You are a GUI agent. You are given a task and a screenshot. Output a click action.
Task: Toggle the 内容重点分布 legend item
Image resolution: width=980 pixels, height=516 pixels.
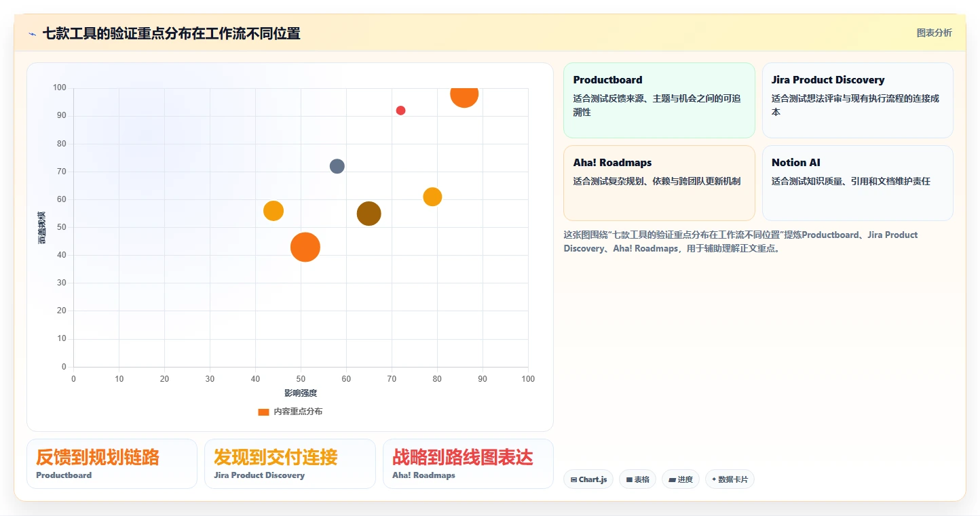290,412
